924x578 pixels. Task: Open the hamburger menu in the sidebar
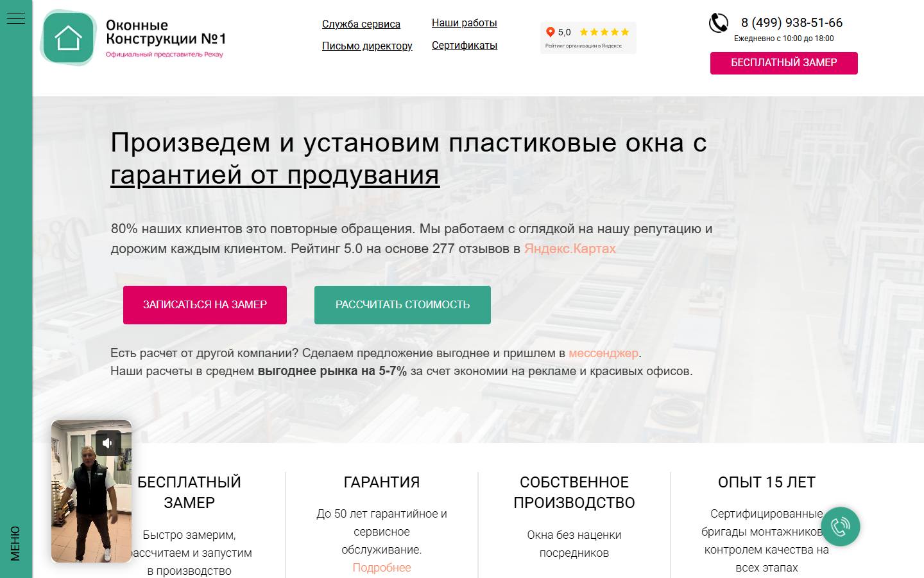pos(15,18)
